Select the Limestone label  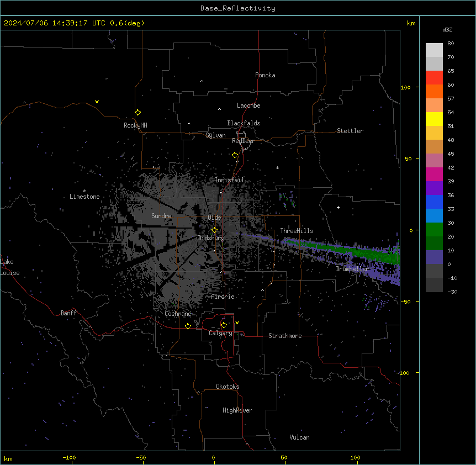84,197
